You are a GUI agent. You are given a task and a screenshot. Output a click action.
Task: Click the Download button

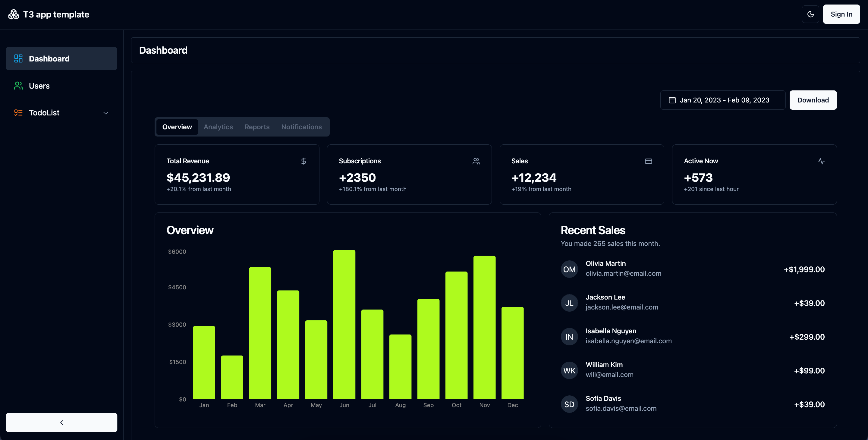click(x=813, y=100)
